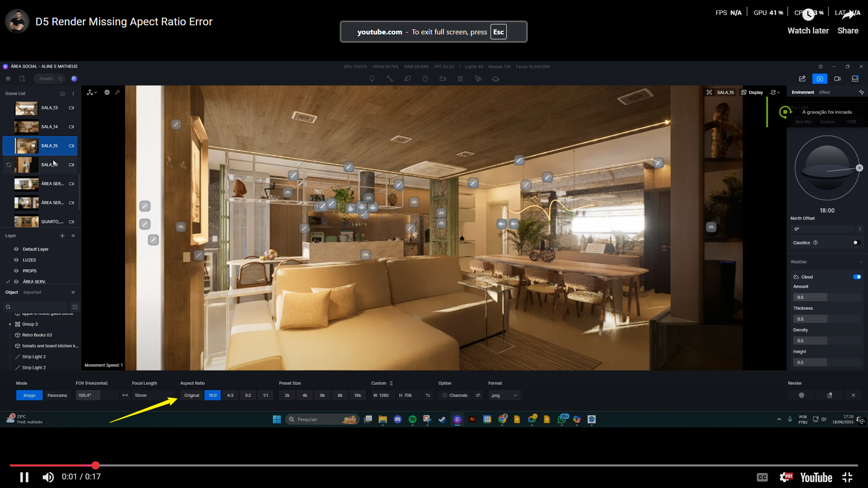Select the SALA_14 scene
The width and height of the screenshot is (868, 488).
point(40,127)
